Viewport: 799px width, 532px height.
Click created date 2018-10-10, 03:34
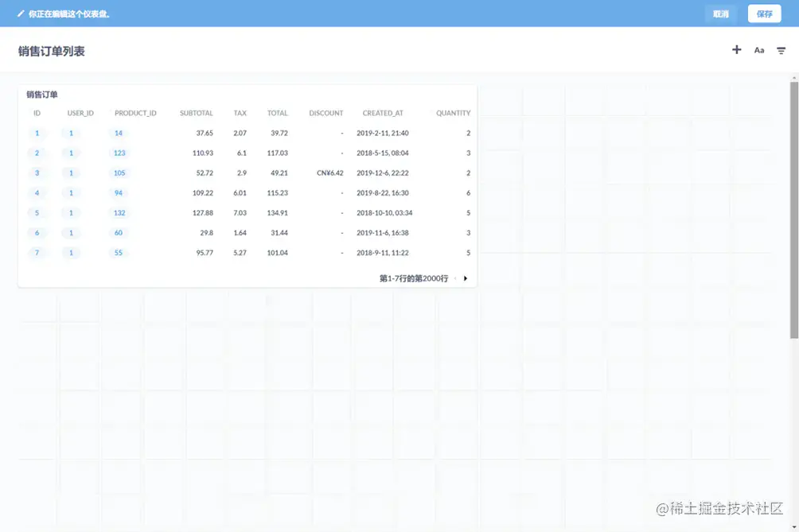click(384, 213)
